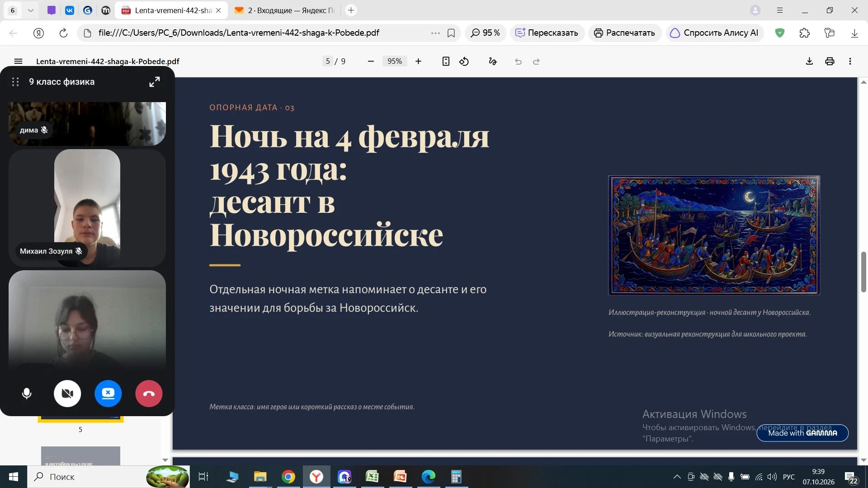The width and height of the screenshot is (868, 488).
Task: Open the address bar three dots menu
Action: [435, 33]
